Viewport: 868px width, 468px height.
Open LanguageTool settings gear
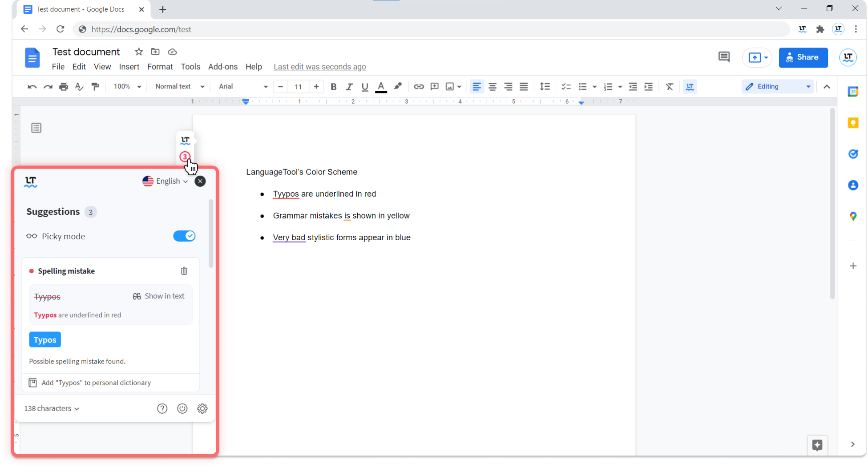click(x=202, y=408)
